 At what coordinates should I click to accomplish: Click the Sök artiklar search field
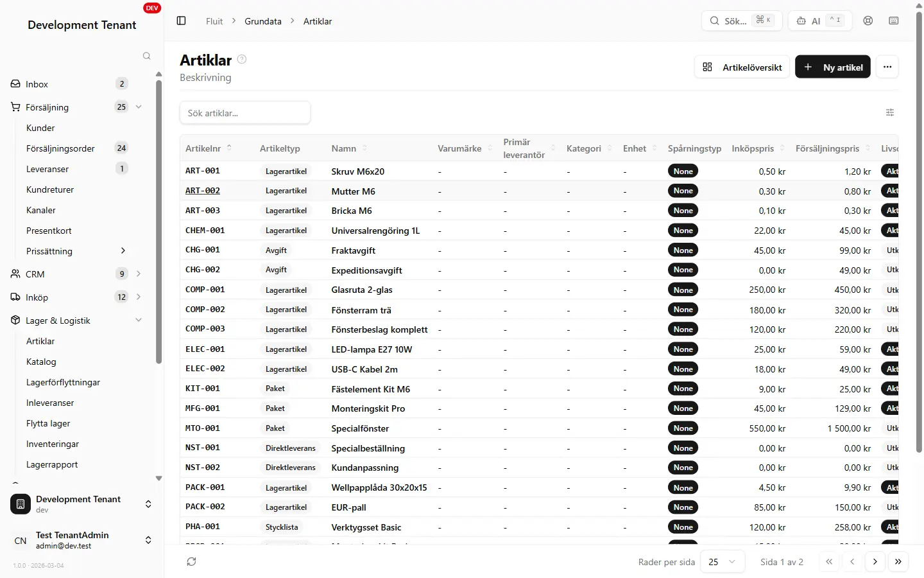pyautogui.click(x=245, y=112)
